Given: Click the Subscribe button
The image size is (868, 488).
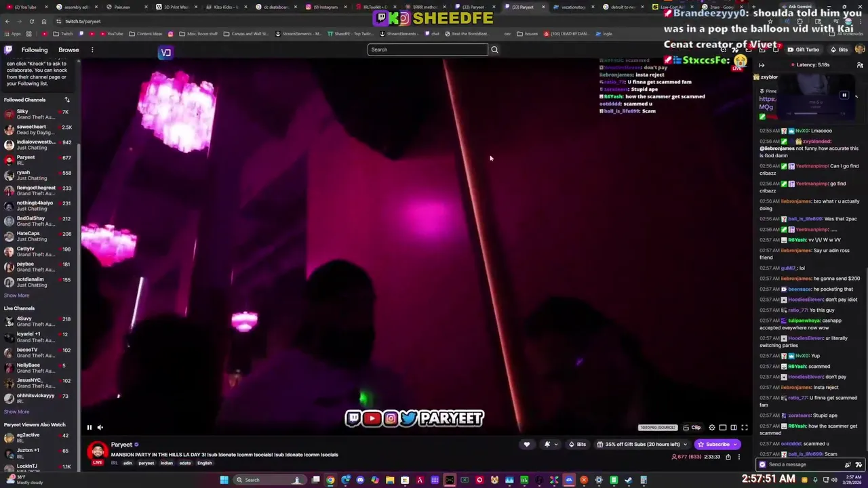Looking at the screenshot, I should (x=717, y=445).
